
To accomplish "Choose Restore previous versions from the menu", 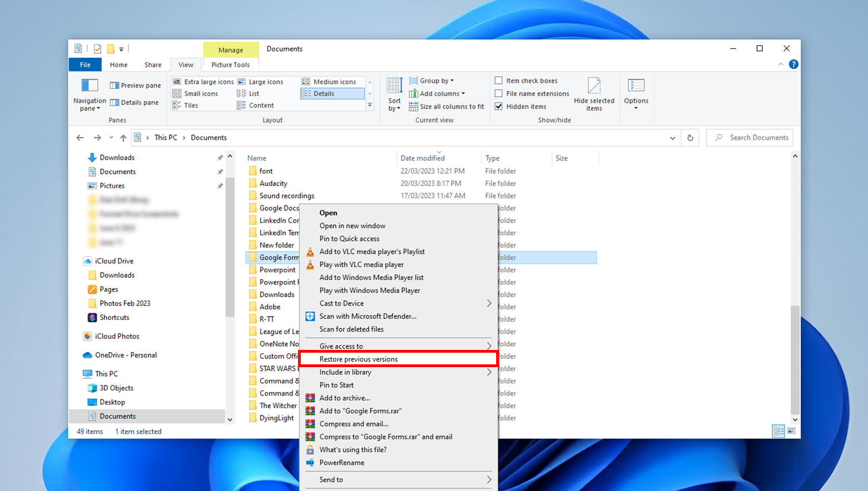I will tap(359, 359).
